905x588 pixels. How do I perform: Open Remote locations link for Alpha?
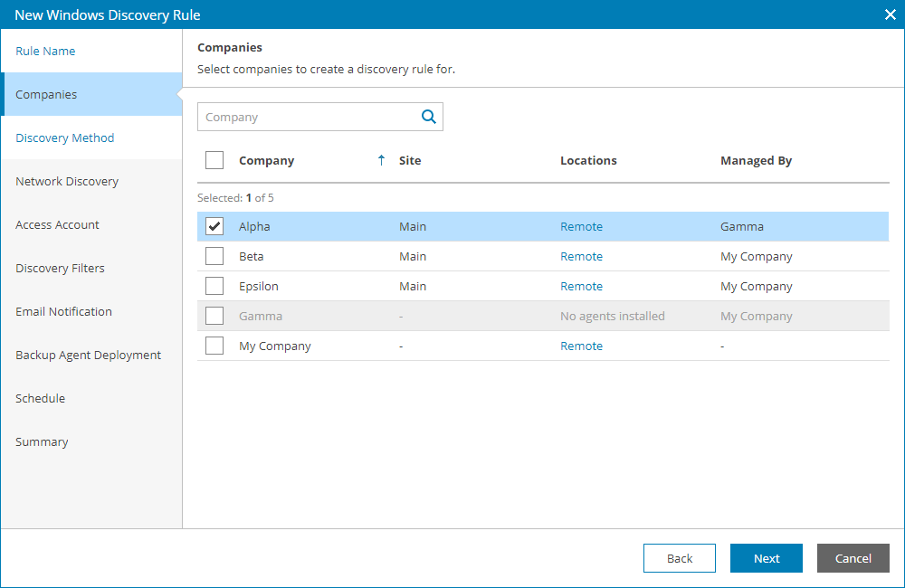click(581, 226)
